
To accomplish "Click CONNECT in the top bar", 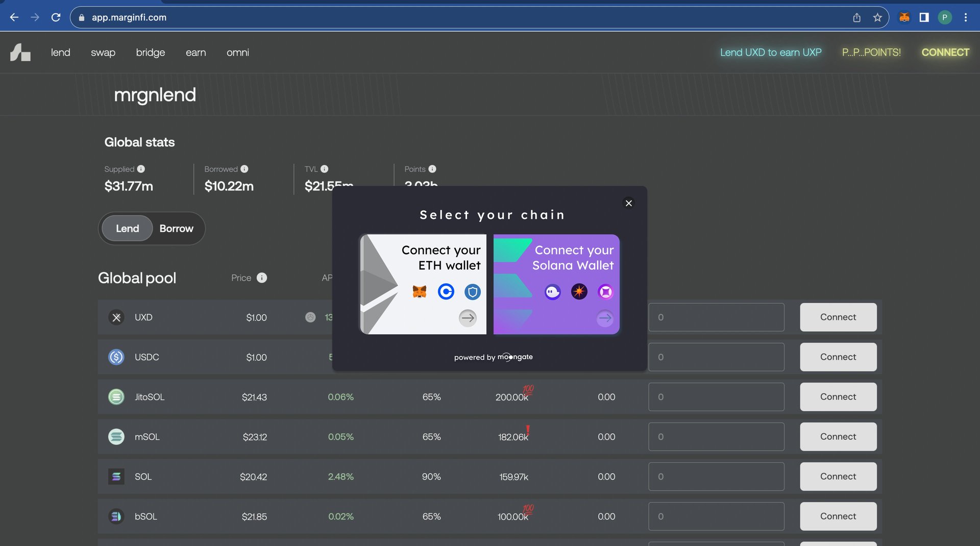I will tap(945, 53).
